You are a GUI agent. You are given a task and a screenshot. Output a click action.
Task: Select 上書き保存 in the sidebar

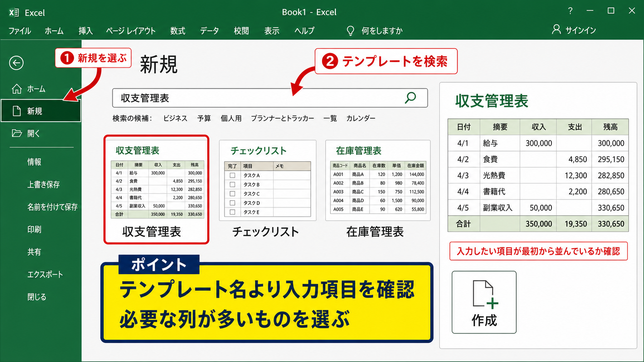tap(44, 185)
